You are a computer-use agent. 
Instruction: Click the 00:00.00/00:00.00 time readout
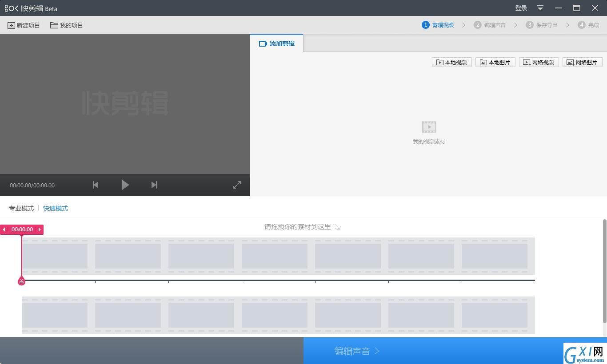32,185
